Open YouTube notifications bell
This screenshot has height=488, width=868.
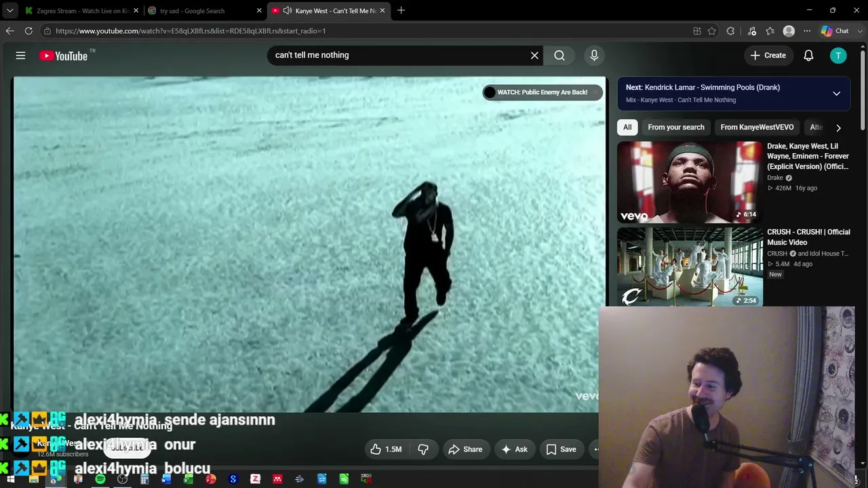click(808, 56)
